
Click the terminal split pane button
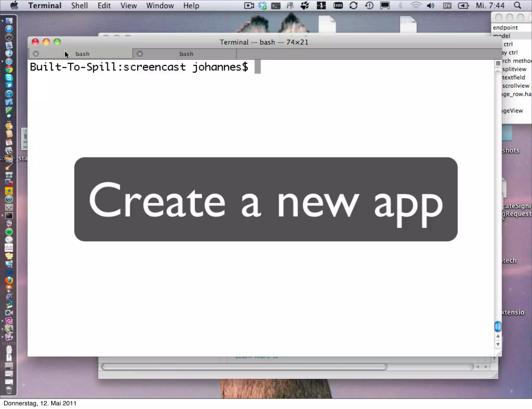pyautogui.click(x=498, y=63)
